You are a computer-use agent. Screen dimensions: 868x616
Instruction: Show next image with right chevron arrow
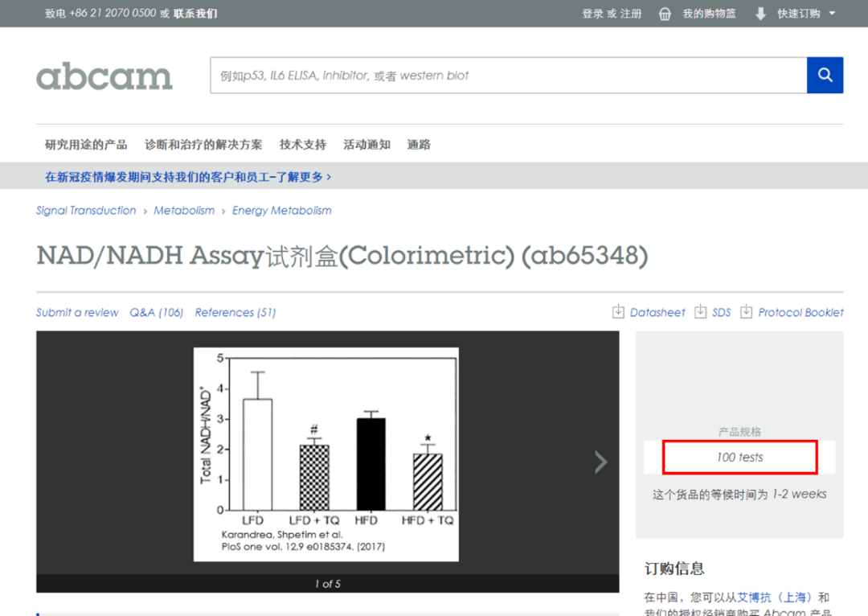click(600, 462)
